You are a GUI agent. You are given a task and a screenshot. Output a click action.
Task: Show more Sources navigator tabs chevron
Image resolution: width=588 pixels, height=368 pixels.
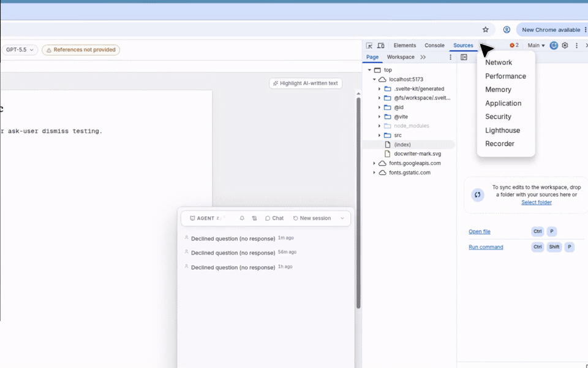tap(423, 57)
